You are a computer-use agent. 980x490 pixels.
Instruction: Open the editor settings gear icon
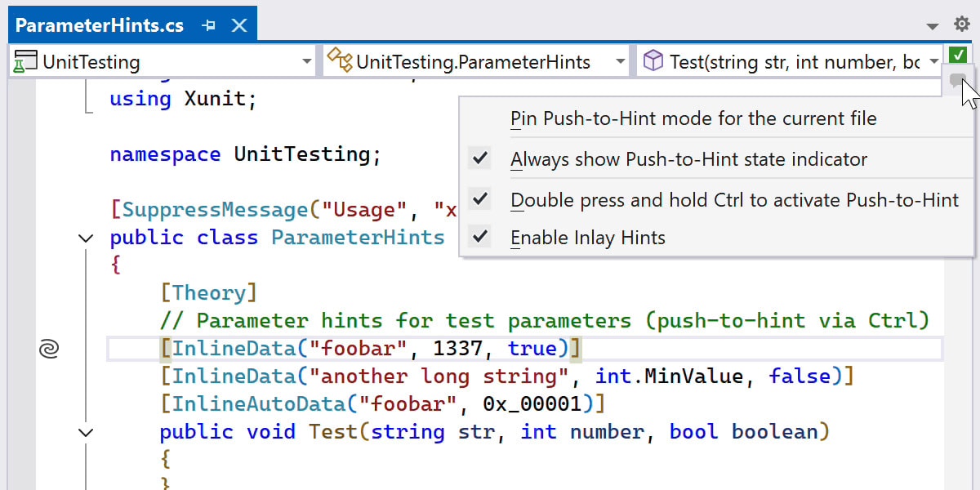pos(962,25)
